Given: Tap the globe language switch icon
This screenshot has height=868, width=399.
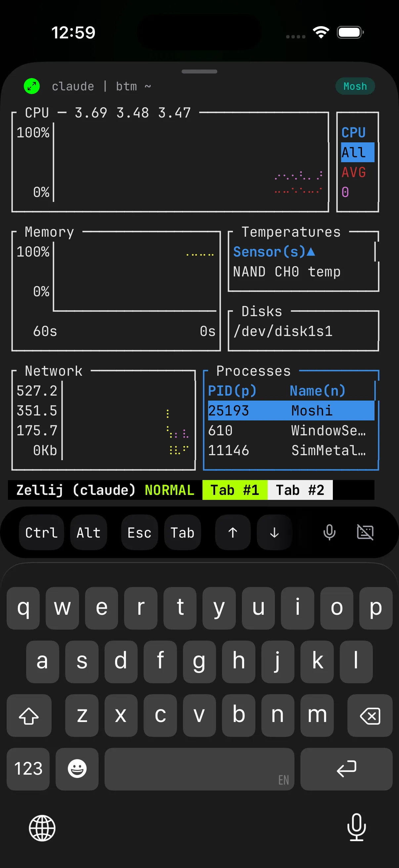Looking at the screenshot, I should (x=42, y=828).
